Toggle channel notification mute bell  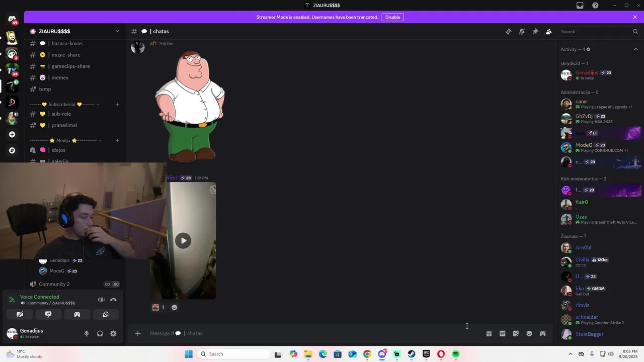coord(522,31)
